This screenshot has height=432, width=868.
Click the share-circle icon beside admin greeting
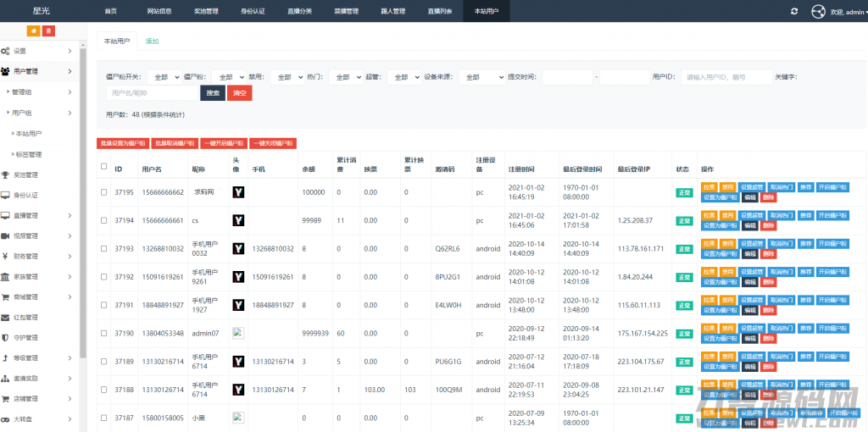818,11
